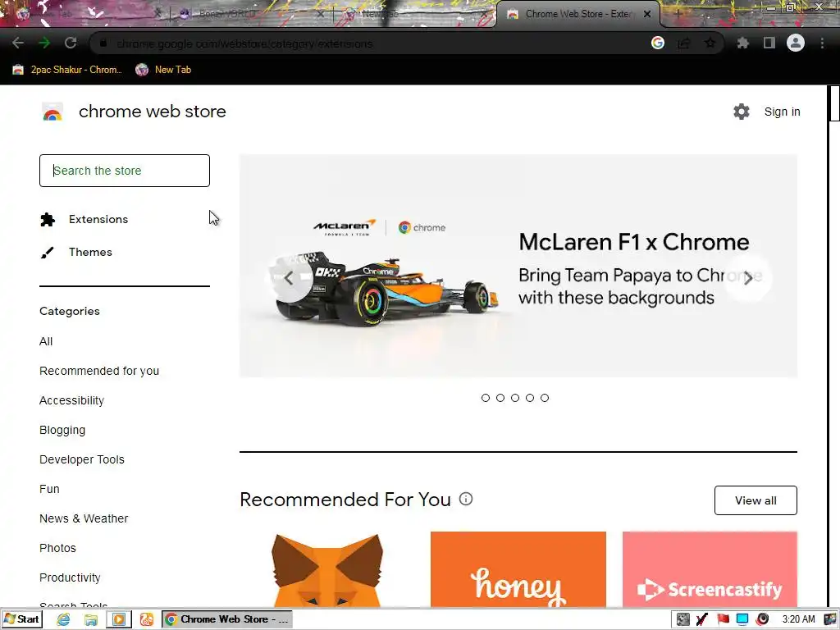Open the Extensions puzzle toolbar icon
This screenshot has width=840, height=630.
coord(742,43)
